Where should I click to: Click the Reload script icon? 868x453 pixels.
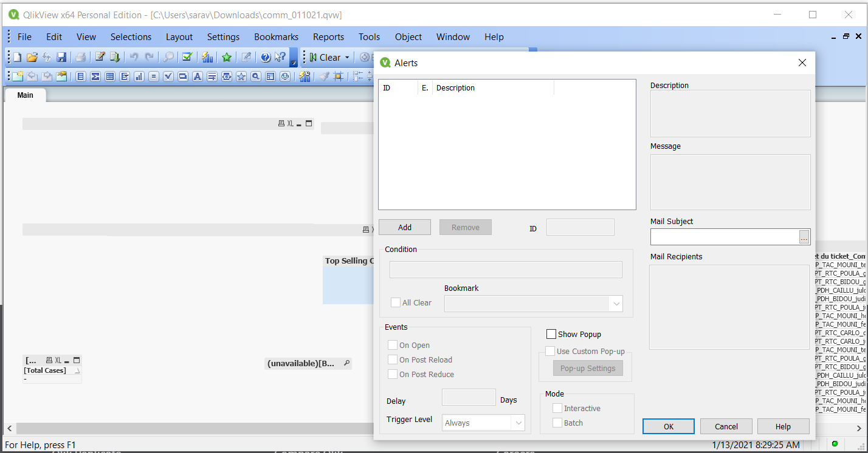[x=114, y=57]
